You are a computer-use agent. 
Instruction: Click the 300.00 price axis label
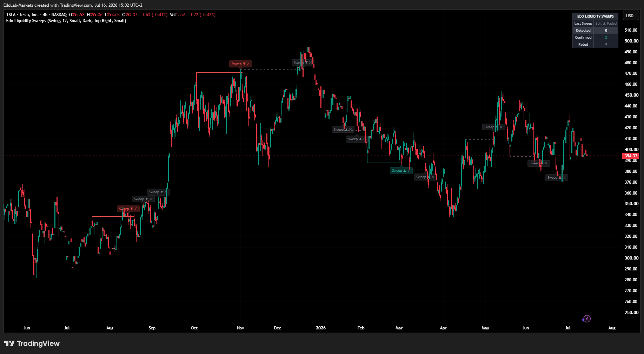[x=631, y=258]
